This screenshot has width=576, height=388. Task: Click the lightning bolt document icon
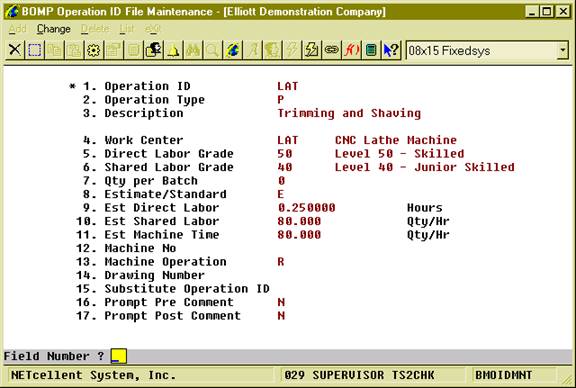tap(312, 50)
